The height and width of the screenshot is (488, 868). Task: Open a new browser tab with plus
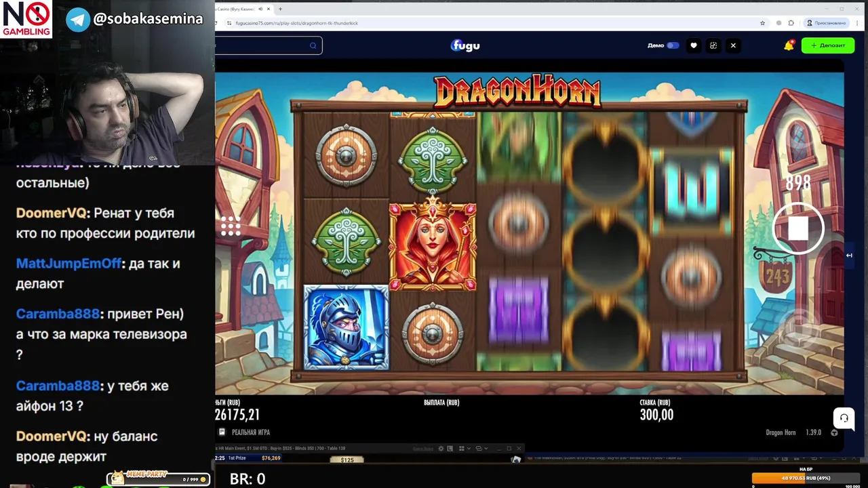click(280, 9)
